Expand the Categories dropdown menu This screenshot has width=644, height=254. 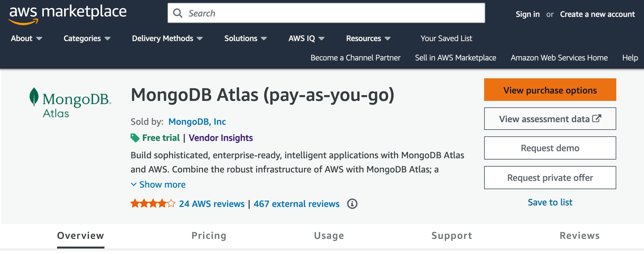point(87,38)
